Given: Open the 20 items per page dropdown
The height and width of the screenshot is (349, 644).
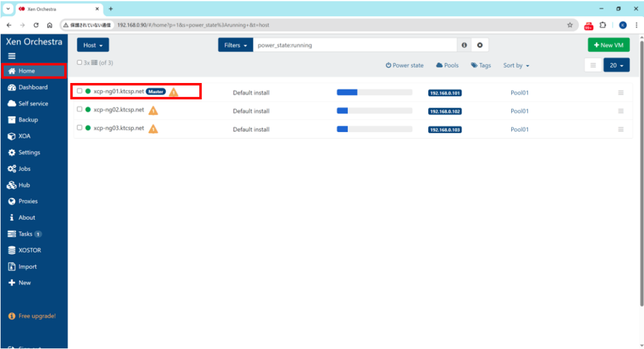Looking at the screenshot, I should point(616,65).
